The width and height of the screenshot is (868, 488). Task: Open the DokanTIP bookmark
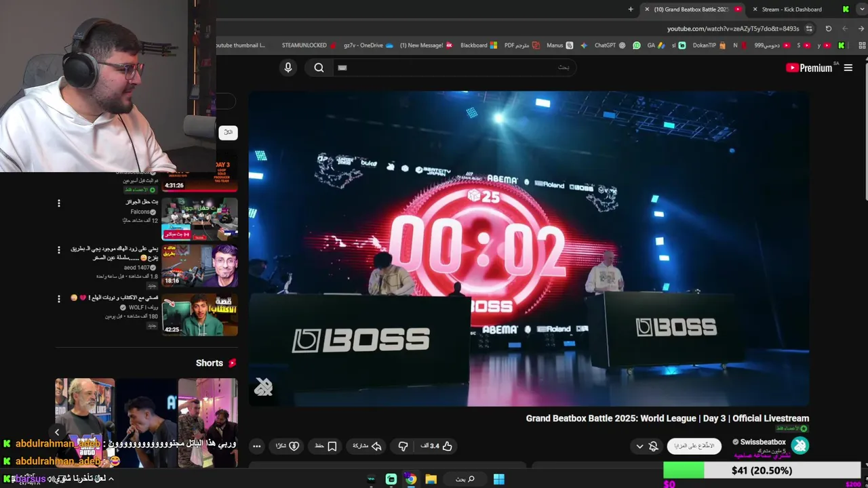709,45
